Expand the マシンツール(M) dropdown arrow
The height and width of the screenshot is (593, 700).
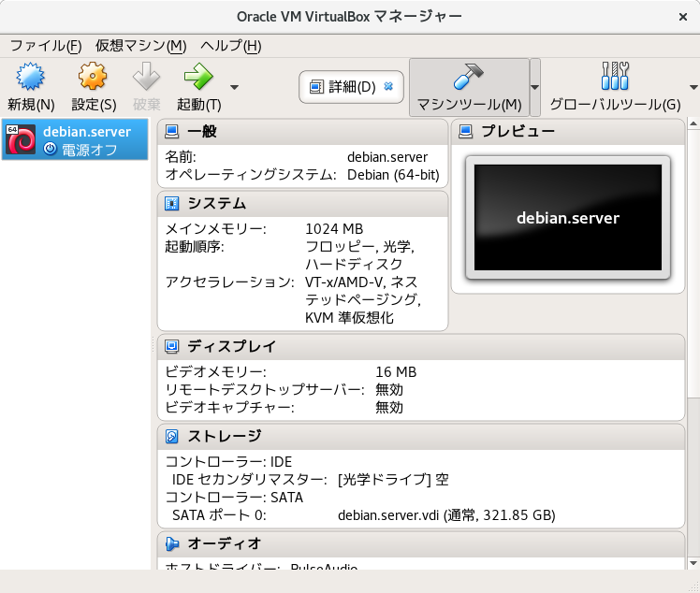(x=534, y=88)
